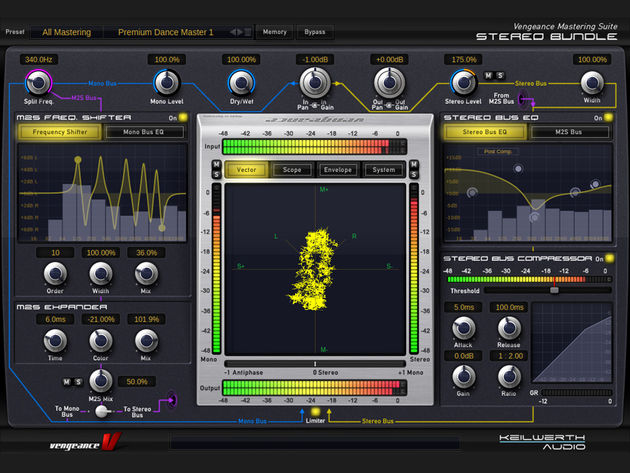Toggle S button right of vector display
Image resolution: width=630 pixels, height=473 pixels.
click(x=414, y=174)
